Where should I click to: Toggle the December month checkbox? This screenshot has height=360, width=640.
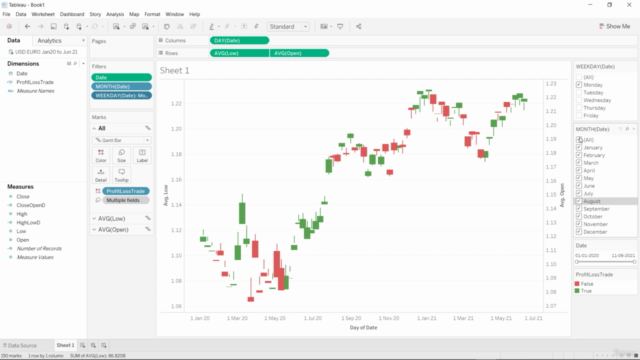click(x=579, y=232)
